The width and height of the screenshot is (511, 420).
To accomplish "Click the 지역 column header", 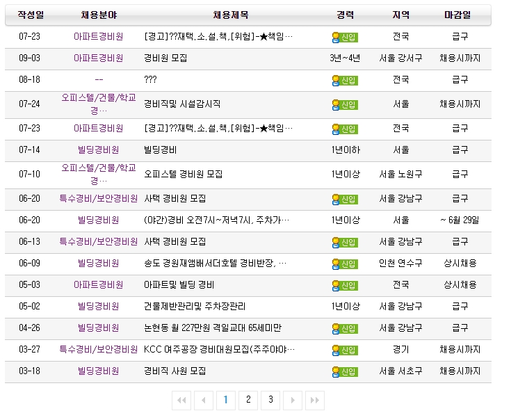I will click(401, 15).
